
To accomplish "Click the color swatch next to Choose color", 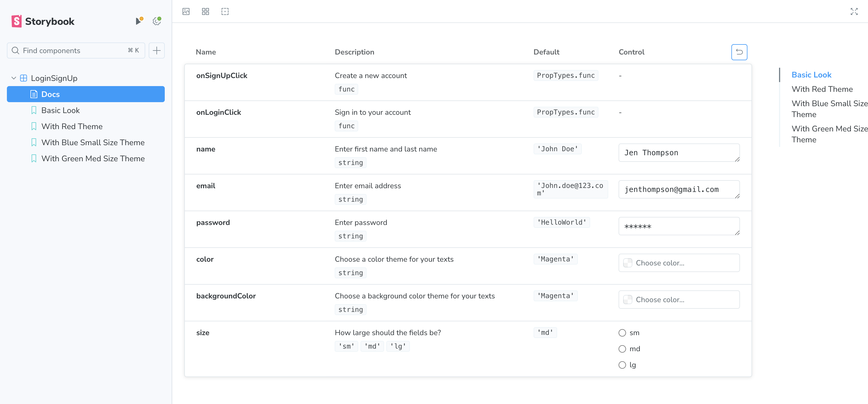I will pyautogui.click(x=628, y=263).
